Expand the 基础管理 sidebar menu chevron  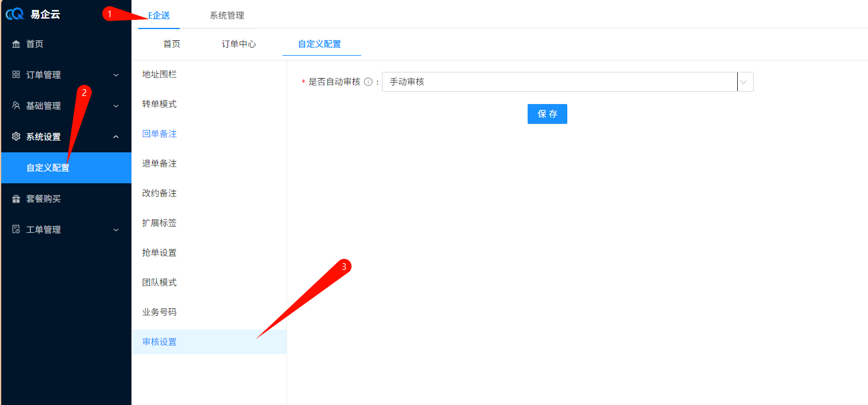[x=116, y=106]
